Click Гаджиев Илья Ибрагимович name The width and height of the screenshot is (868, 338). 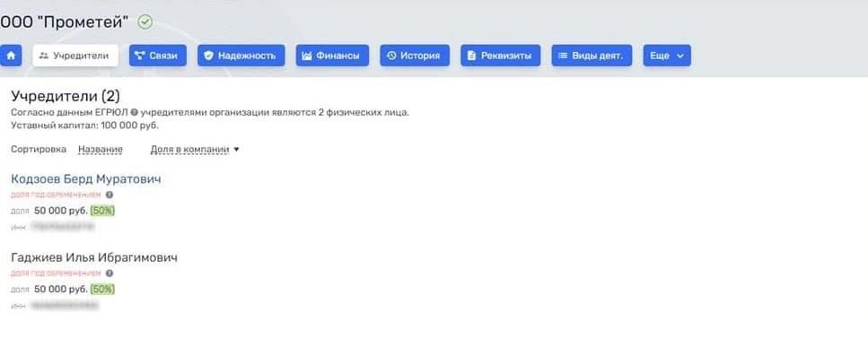(94, 257)
